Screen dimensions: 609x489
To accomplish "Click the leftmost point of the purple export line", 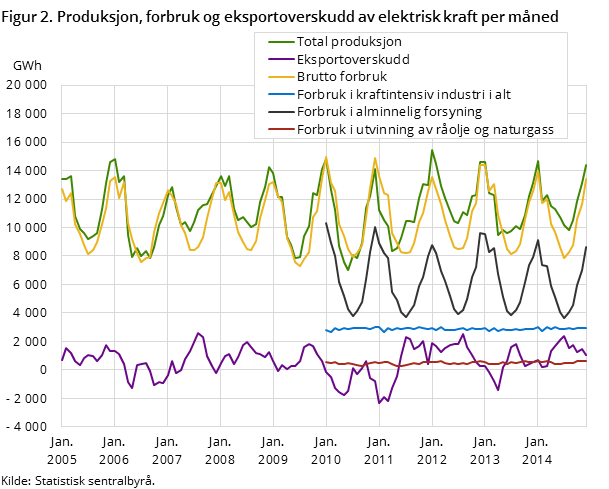I will 62,360.
